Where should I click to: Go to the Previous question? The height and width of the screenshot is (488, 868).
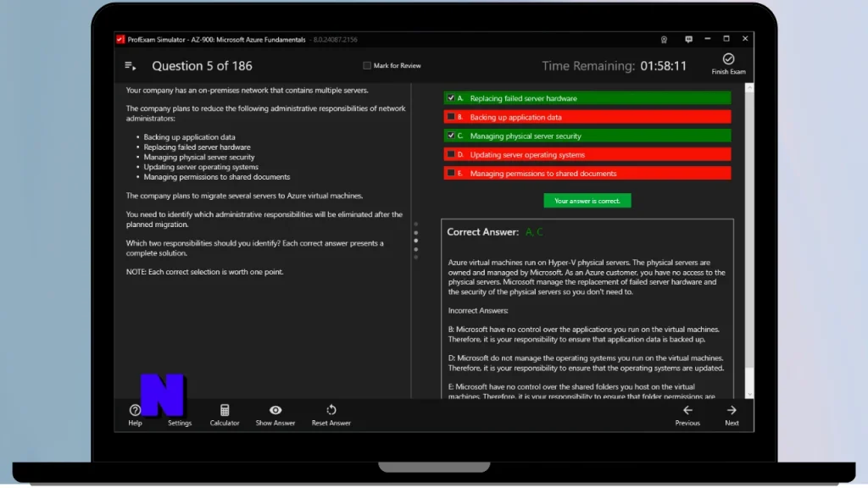coord(687,414)
